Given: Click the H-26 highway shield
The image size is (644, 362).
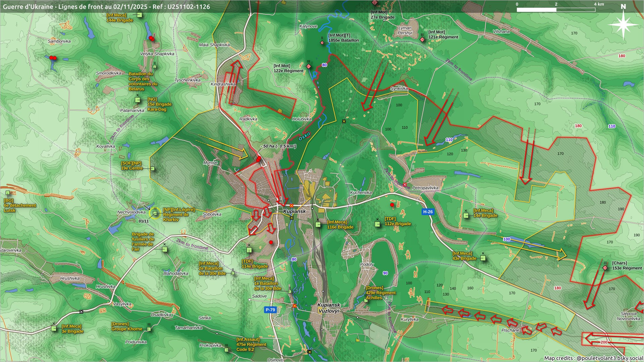Looking at the screenshot, I should (428, 212).
